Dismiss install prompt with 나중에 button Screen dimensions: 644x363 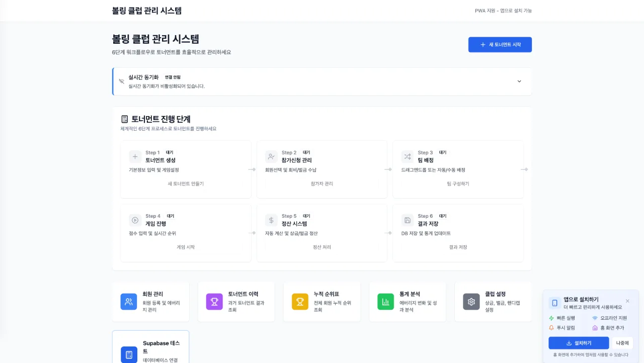point(622,343)
